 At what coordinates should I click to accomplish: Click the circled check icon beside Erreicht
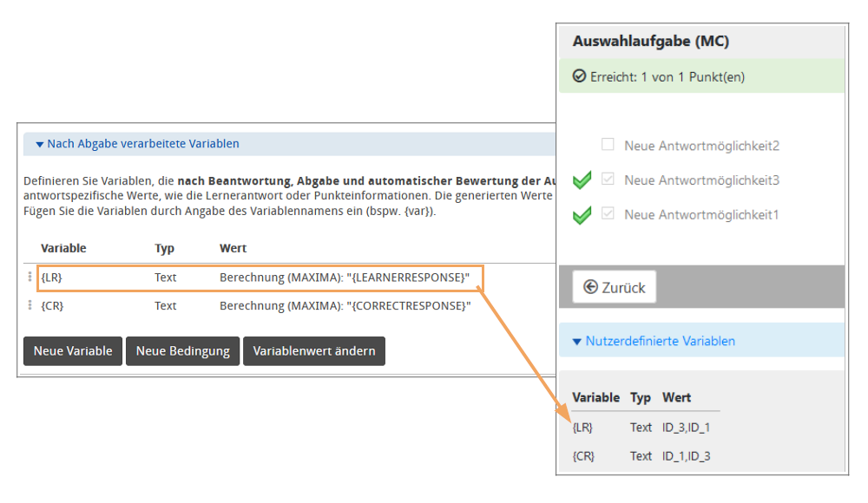[x=580, y=76]
